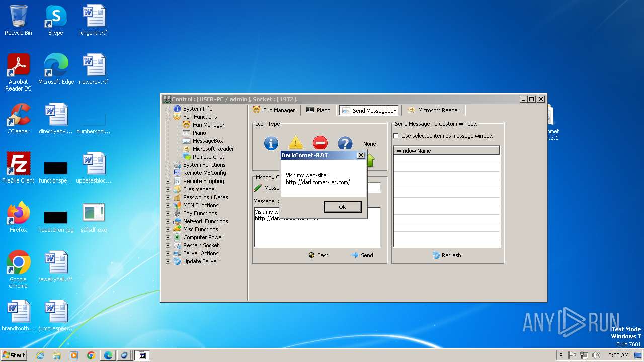Click the System Info tree icon
Image resolution: width=644 pixels, height=362 pixels.
pos(177,109)
